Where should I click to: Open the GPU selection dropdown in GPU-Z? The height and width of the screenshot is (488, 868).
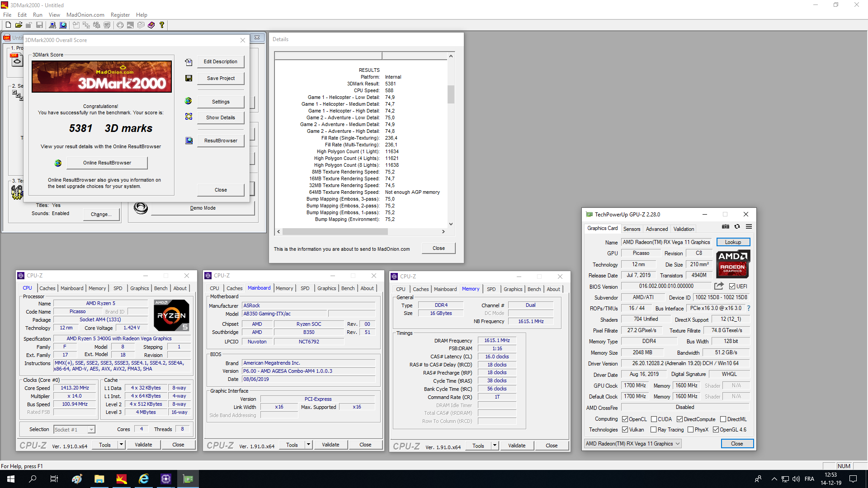click(632, 444)
